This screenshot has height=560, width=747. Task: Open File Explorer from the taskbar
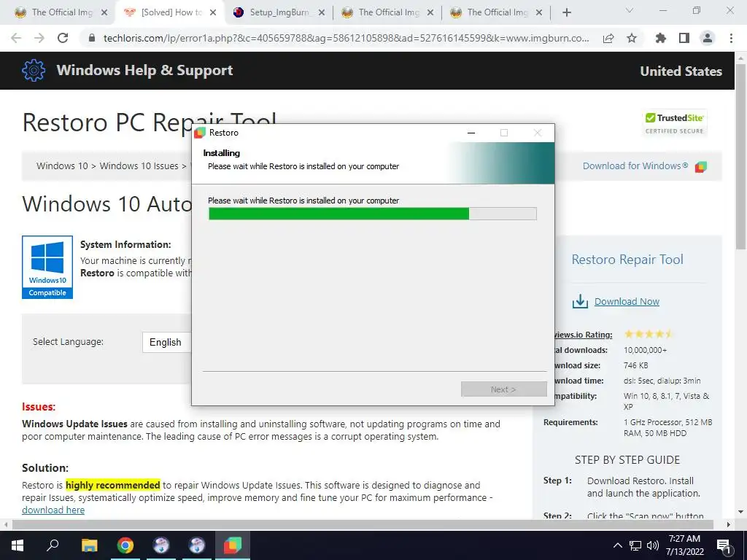[x=89, y=545]
